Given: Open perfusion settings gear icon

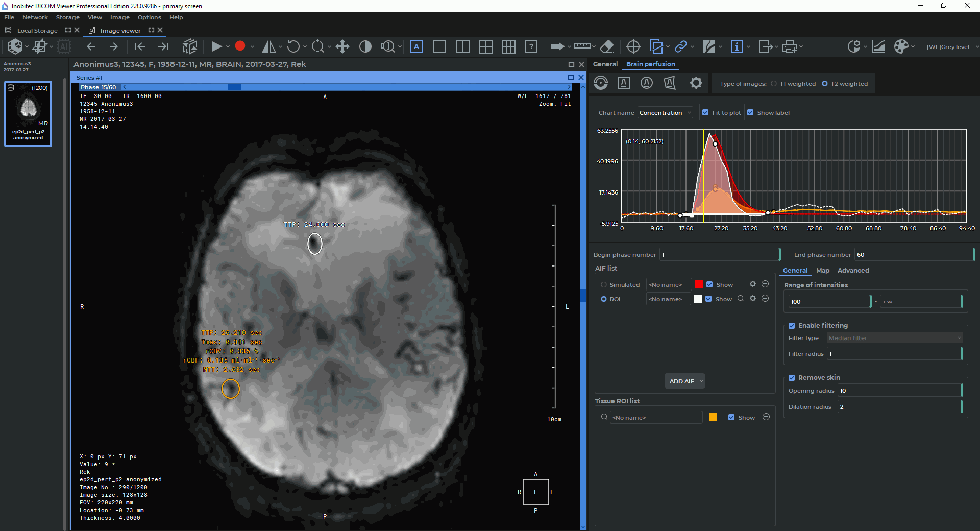Looking at the screenshot, I should coord(696,83).
